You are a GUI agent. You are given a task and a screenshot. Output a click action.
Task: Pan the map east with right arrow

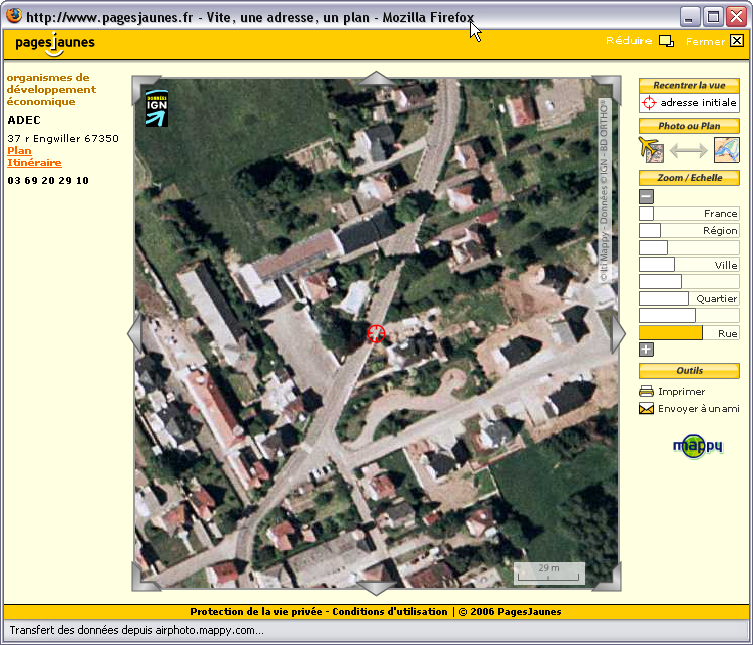point(617,333)
